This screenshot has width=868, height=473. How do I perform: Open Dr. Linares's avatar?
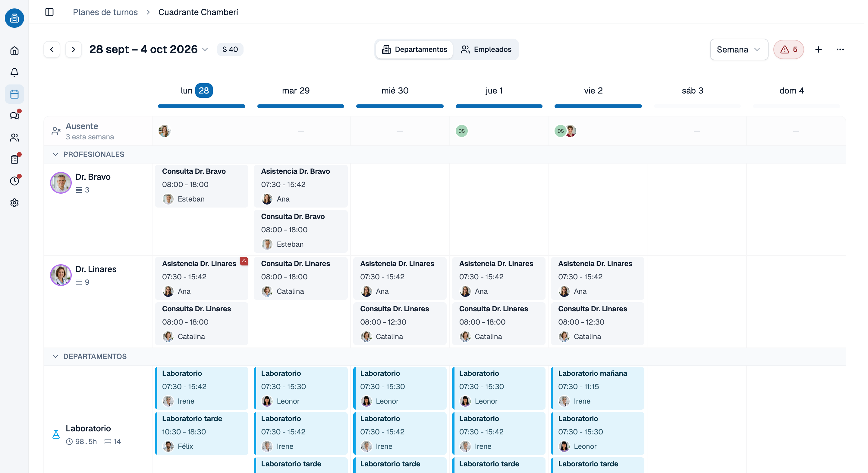61,275
